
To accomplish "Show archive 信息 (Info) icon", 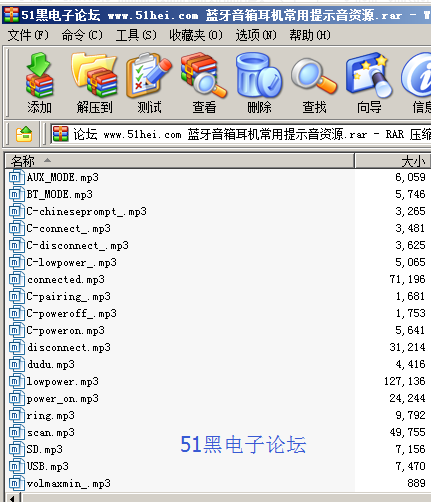I will click(417, 83).
